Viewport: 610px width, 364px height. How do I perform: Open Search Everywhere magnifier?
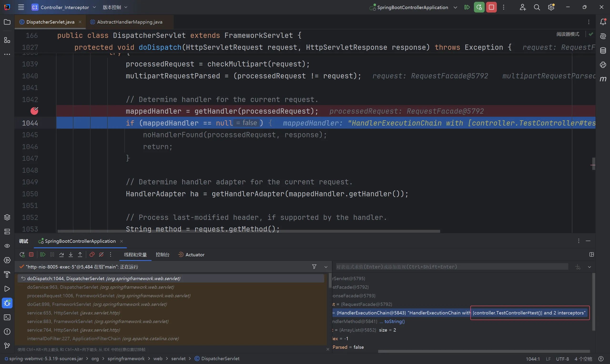[x=537, y=7]
